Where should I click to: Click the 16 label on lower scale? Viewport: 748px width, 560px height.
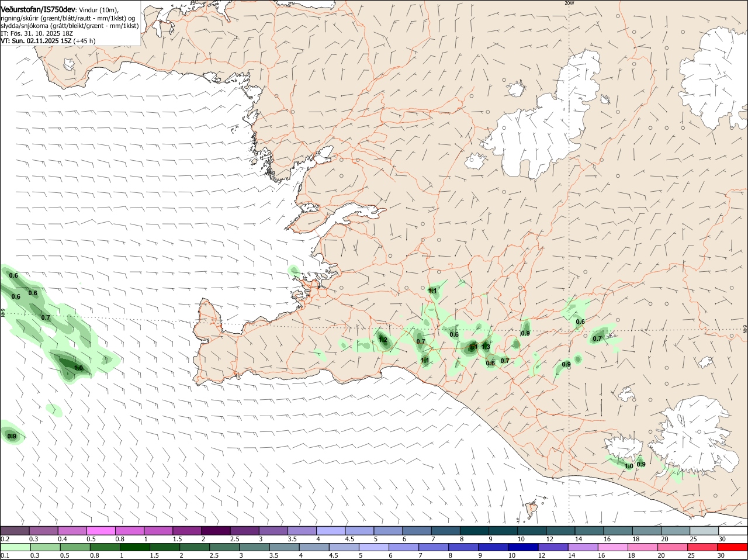601,555
